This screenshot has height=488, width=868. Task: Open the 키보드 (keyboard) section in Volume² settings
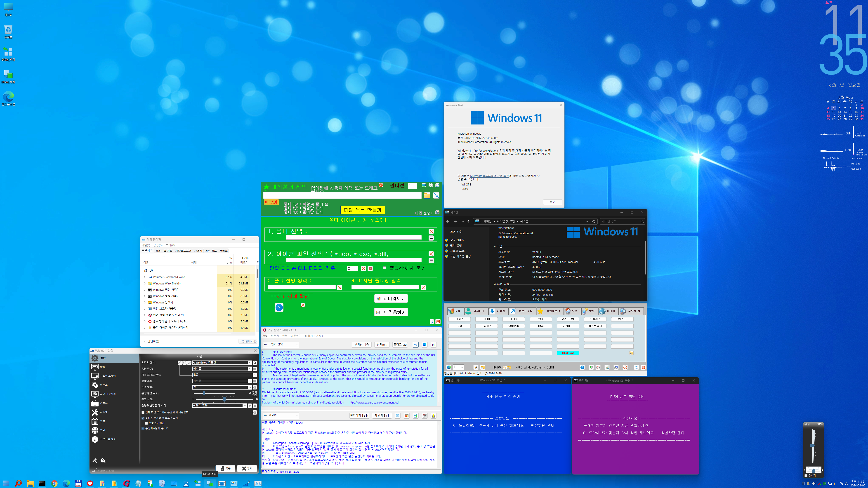(114, 403)
